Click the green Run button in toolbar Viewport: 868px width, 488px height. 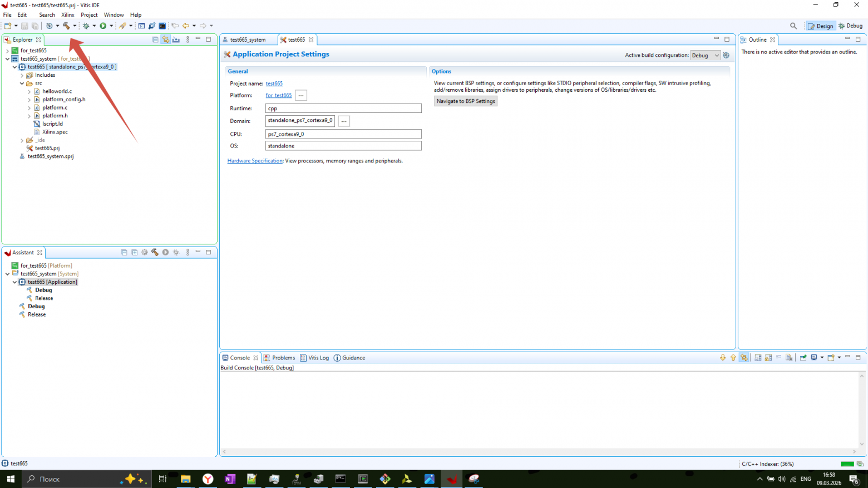[103, 26]
